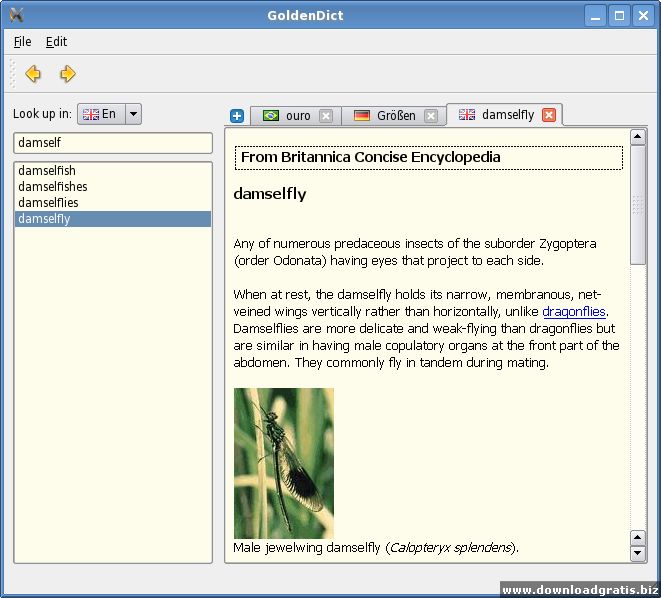Go back with the left arrow icon
Image resolution: width=661 pixels, height=598 pixels.
pos(33,74)
